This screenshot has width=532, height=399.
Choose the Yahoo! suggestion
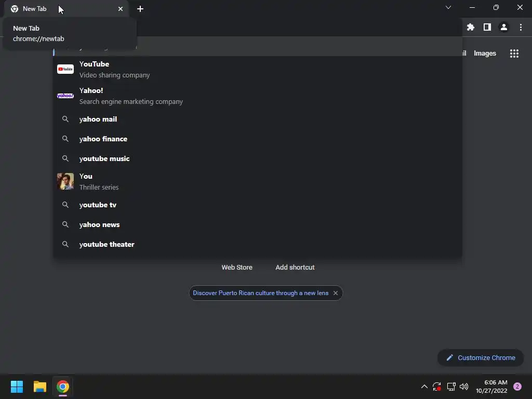[257, 96]
